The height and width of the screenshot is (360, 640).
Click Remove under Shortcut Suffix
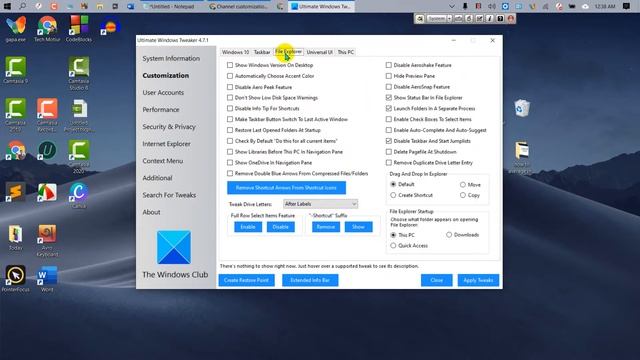click(x=326, y=227)
